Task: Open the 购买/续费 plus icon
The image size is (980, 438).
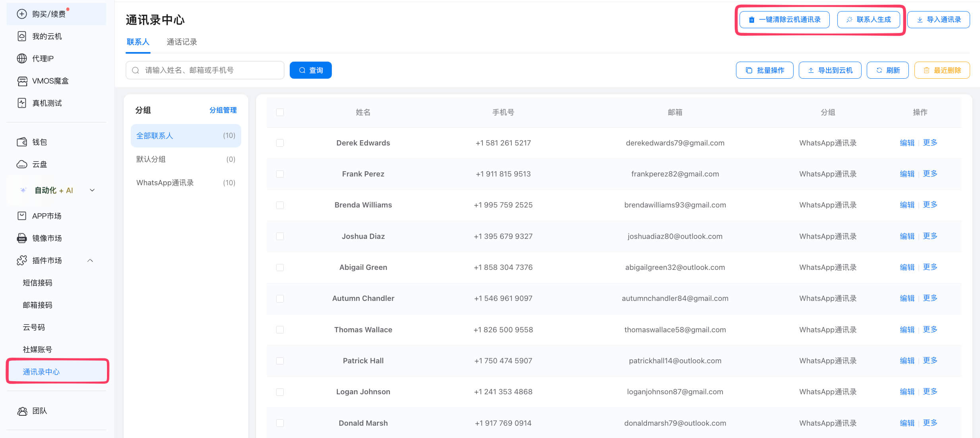Action: click(22, 14)
